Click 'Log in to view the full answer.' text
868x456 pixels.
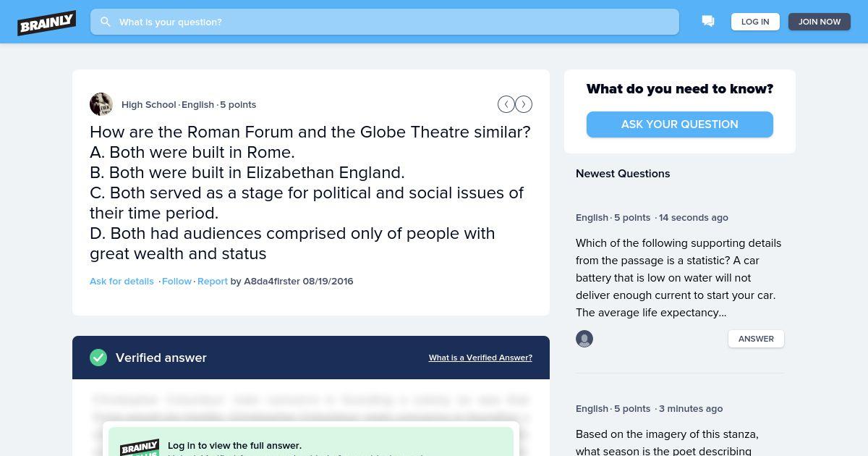[x=234, y=445]
